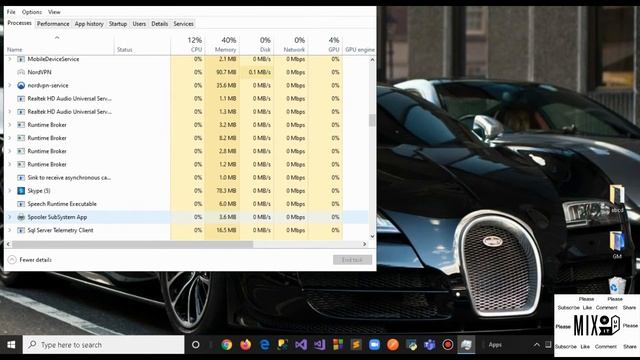This screenshot has height=360, width=640.
Task: Click the red record button taskbar icon
Action: click(448, 345)
